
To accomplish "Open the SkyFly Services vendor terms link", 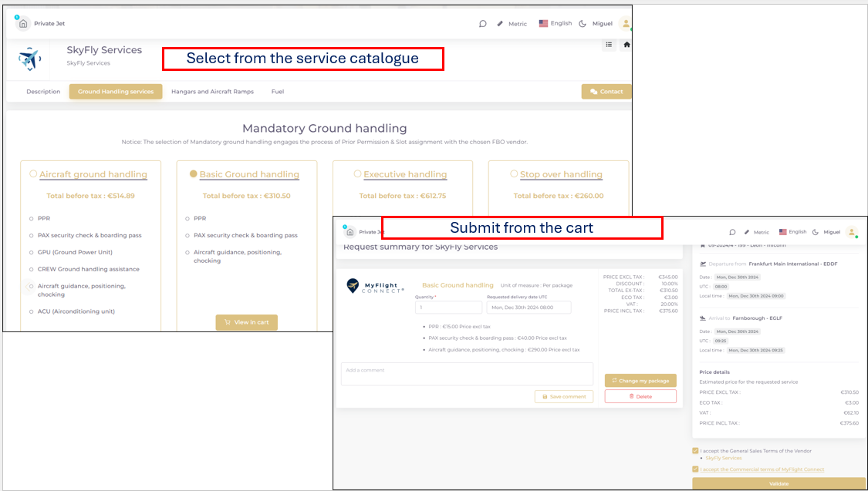I will [x=724, y=458].
